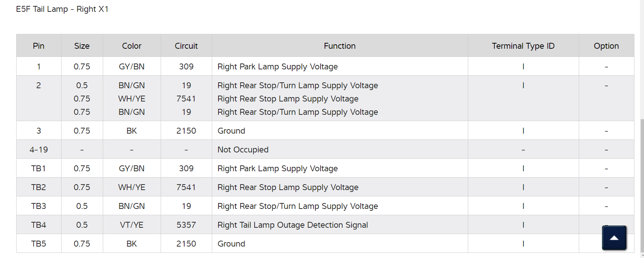Select the E5F Tail Lamp - Right X1 title
The height and width of the screenshot is (258, 644).
62,9
